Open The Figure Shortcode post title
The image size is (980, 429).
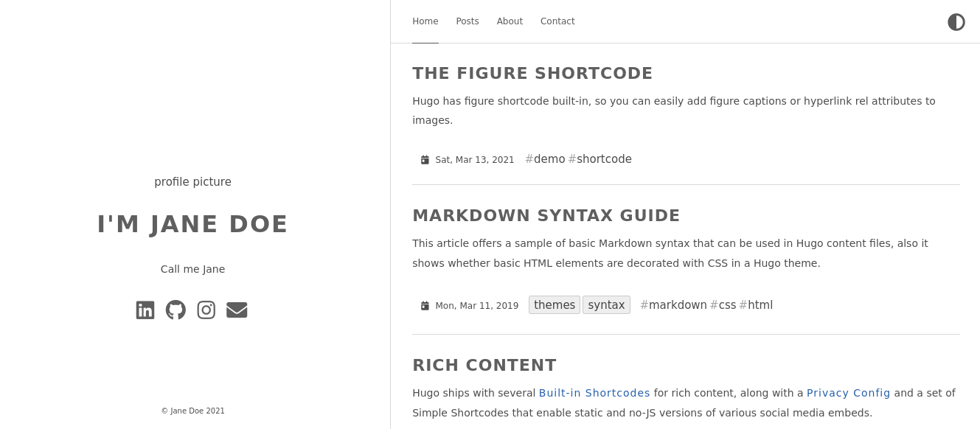coord(532,74)
